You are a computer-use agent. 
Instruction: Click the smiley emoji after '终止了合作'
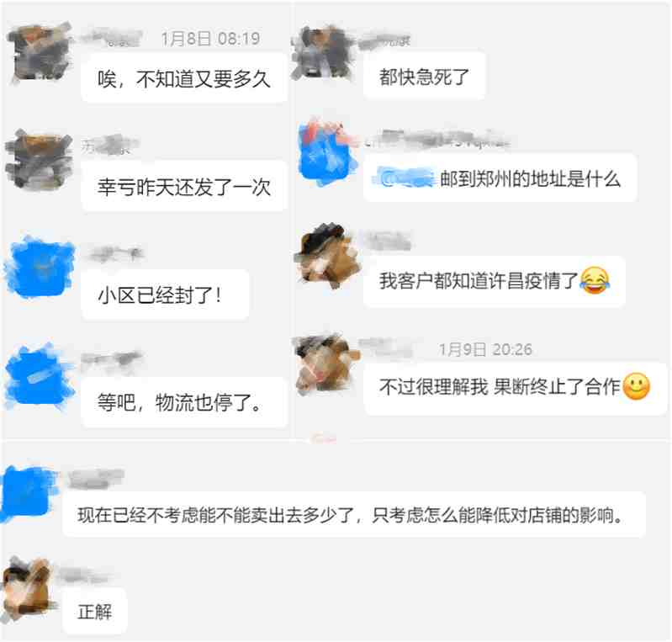(636, 387)
